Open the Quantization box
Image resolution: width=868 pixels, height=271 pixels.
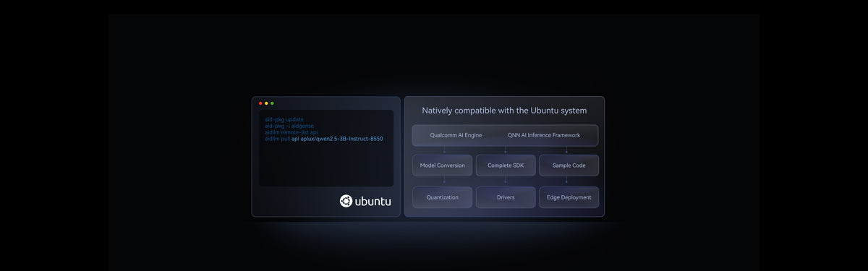point(443,197)
